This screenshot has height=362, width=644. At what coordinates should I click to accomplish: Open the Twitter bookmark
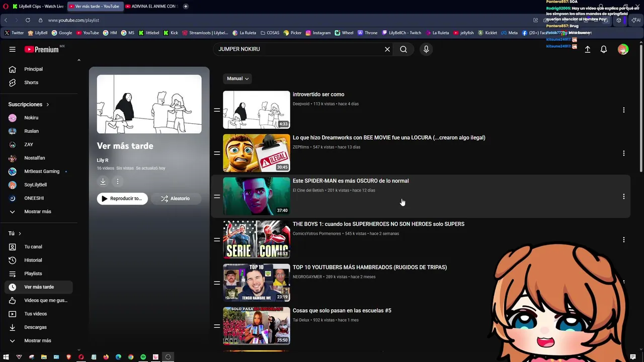[14, 33]
